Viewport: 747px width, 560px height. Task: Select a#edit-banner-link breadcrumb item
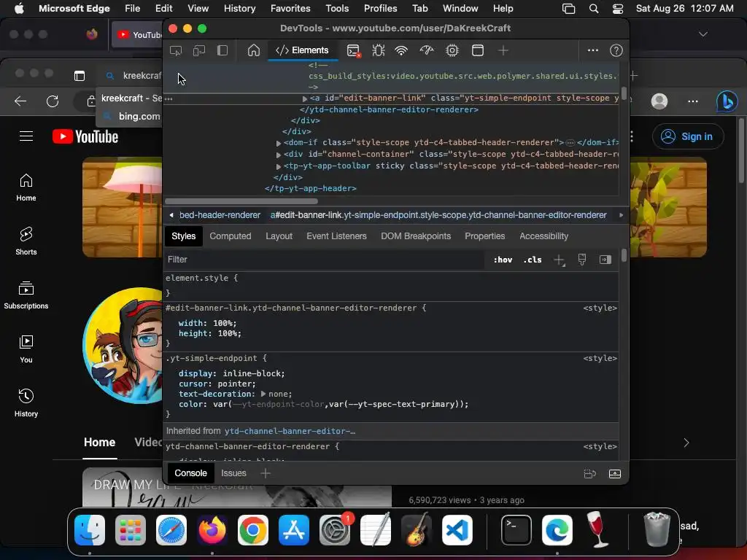[438, 215]
